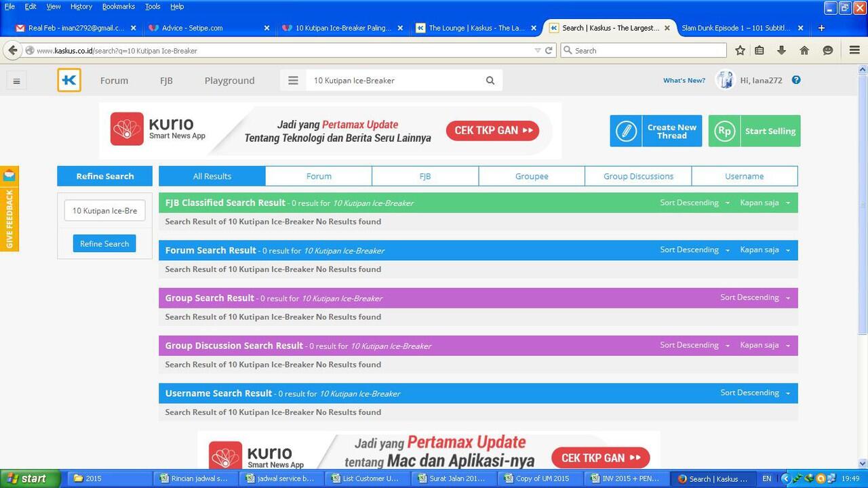Expand Sort Descending in Group Search Result

click(755, 298)
